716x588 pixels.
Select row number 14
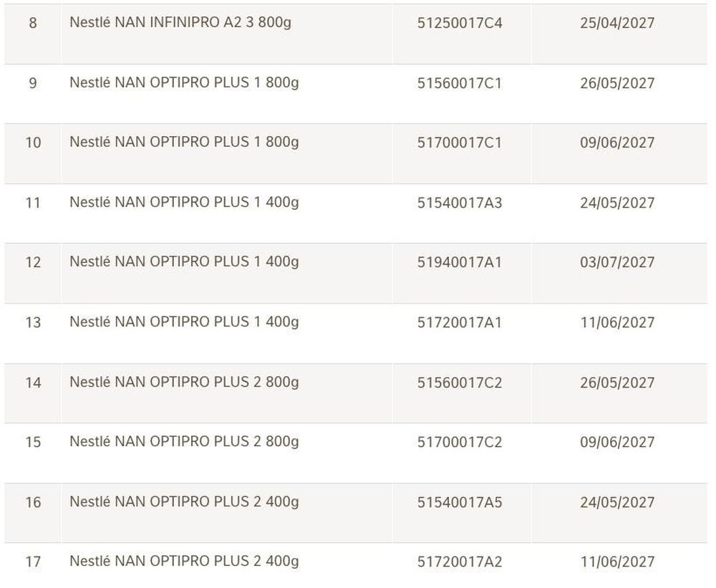tap(33, 382)
